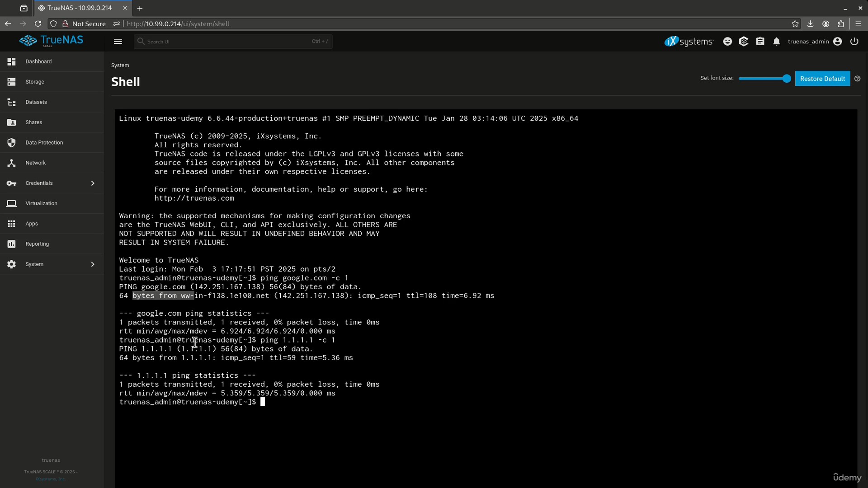Image resolution: width=868 pixels, height=488 pixels.
Task: Open the Power menu icon
Action: coord(854,41)
